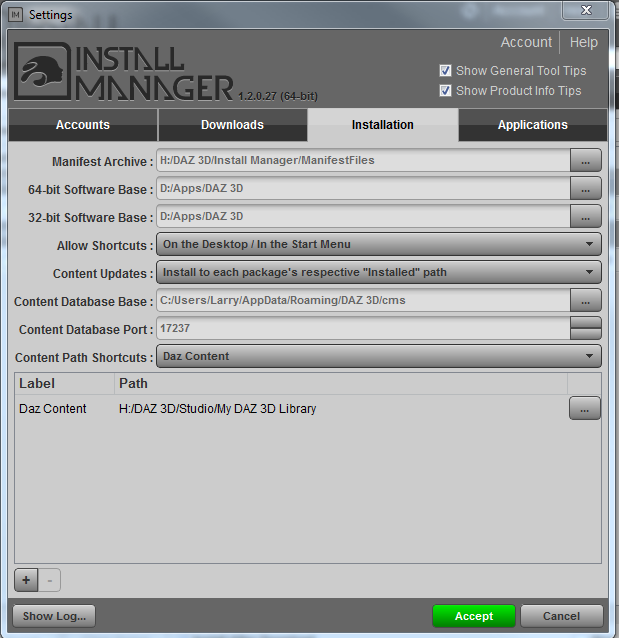This screenshot has width=619, height=638.
Task: Toggle Show Product Info Tips checkbox
Action: [x=445, y=90]
